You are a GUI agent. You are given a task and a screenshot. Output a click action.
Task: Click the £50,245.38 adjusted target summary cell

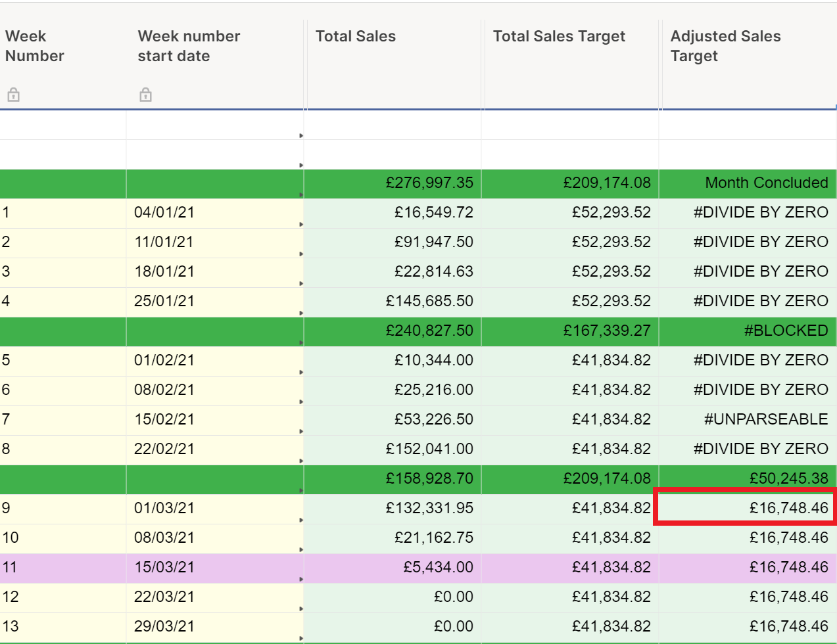[x=748, y=479]
